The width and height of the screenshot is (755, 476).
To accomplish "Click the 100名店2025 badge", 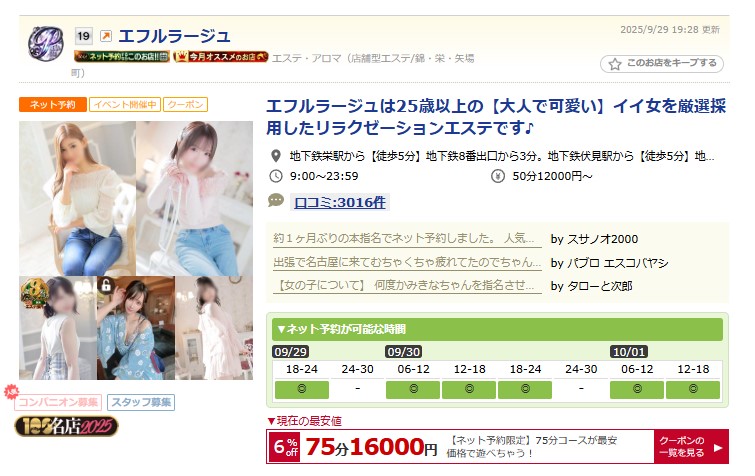I will pyautogui.click(x=66, y=426).
